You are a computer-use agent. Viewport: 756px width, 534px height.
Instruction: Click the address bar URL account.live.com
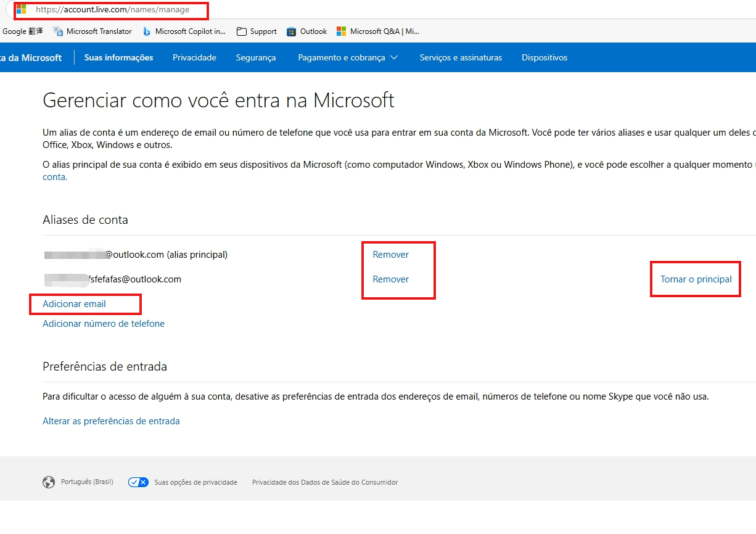[112, 10]
